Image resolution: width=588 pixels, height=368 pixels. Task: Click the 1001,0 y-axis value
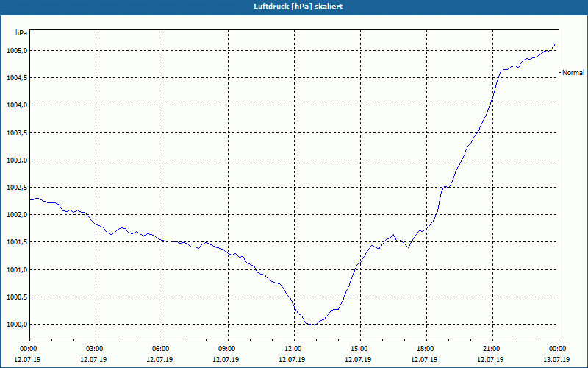(x=17, y=269)
